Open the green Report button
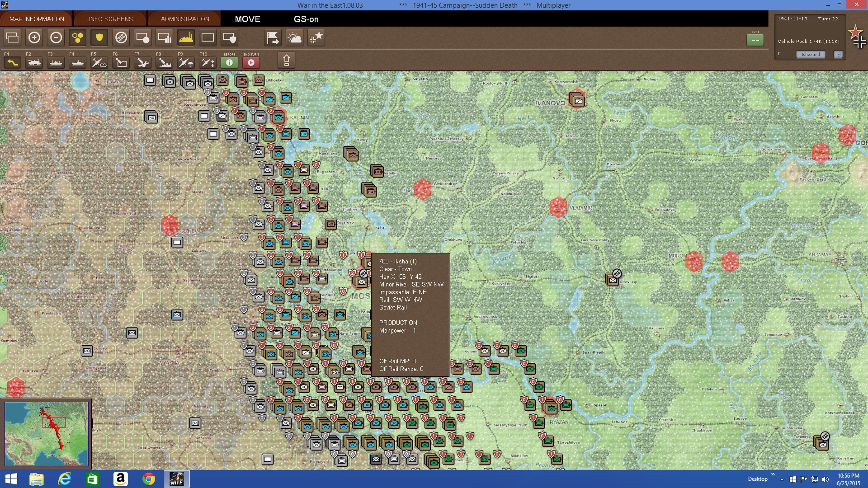The height and width of the screenshot is (488, 868). click(x=229, y=62)
